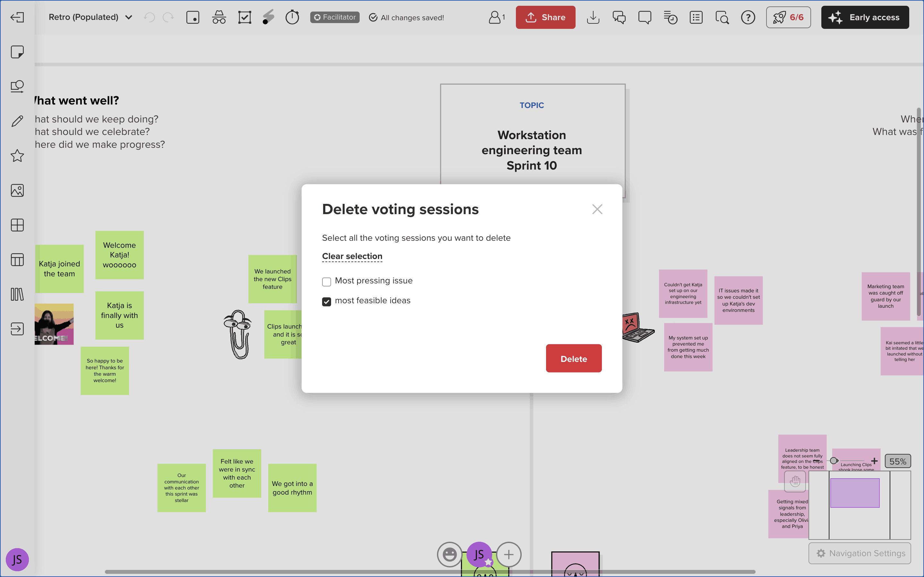
Task: Toggle the Facilitator badge
Action: point(335,17)
